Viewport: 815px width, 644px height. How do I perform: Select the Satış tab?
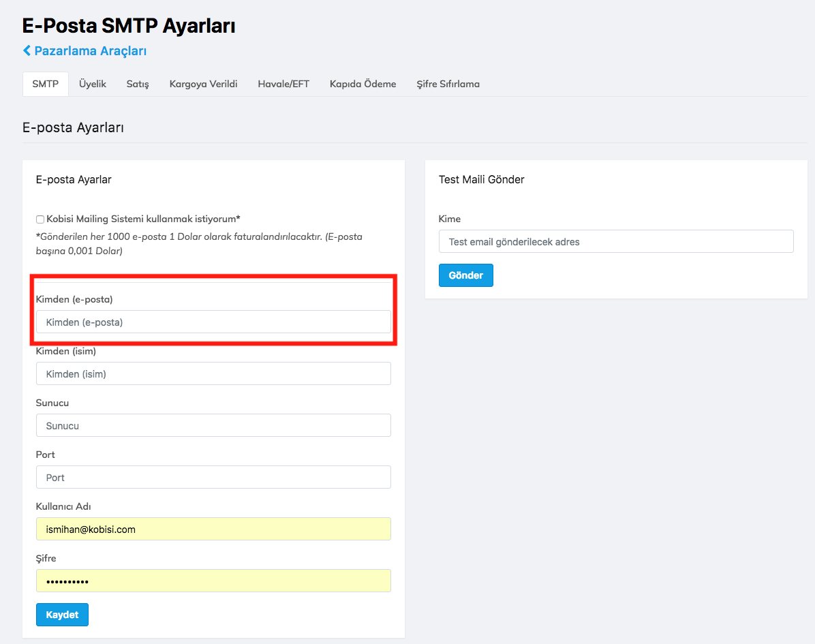tap(138, 84)
